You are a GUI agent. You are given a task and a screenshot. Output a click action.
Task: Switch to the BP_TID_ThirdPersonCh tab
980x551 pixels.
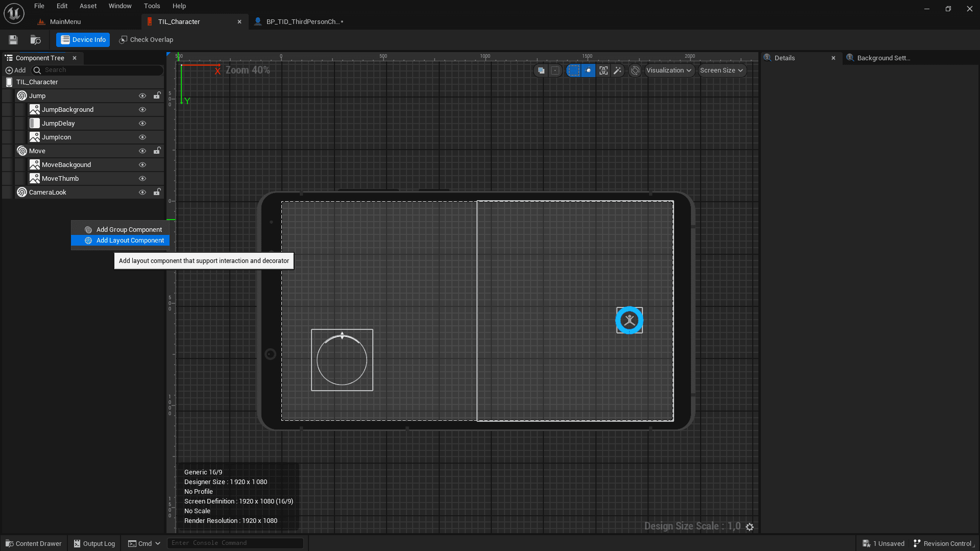pos(304,22)
